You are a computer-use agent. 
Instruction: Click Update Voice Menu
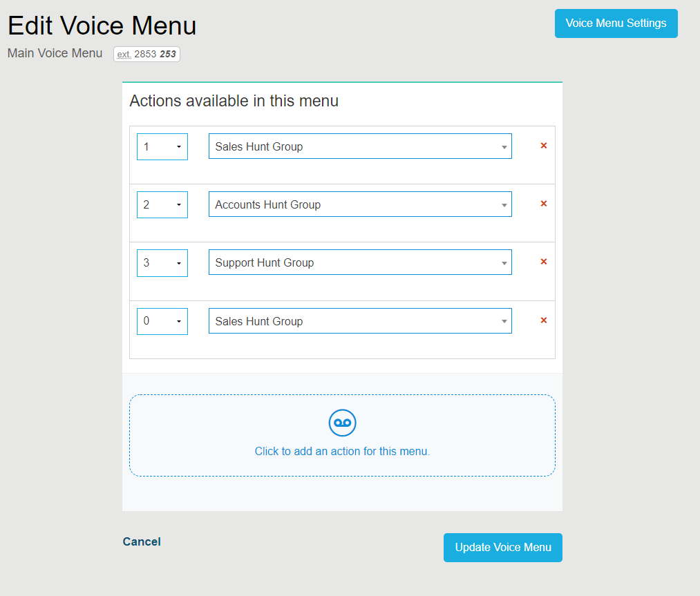502,547
